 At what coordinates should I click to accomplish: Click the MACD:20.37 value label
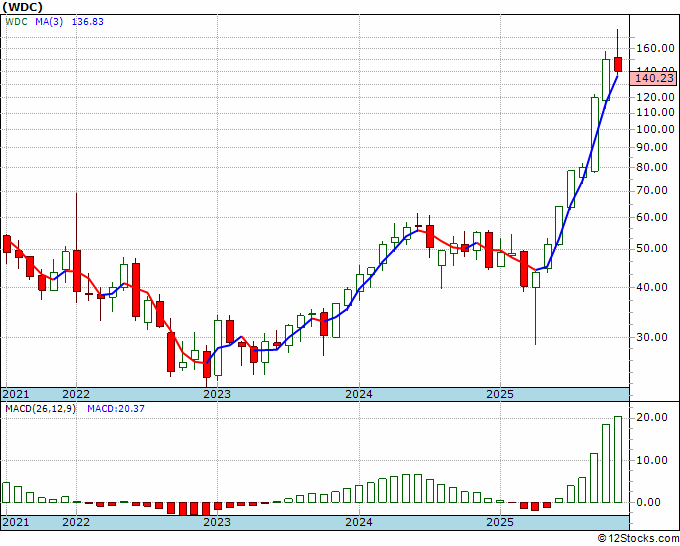[x=116, y=409]
